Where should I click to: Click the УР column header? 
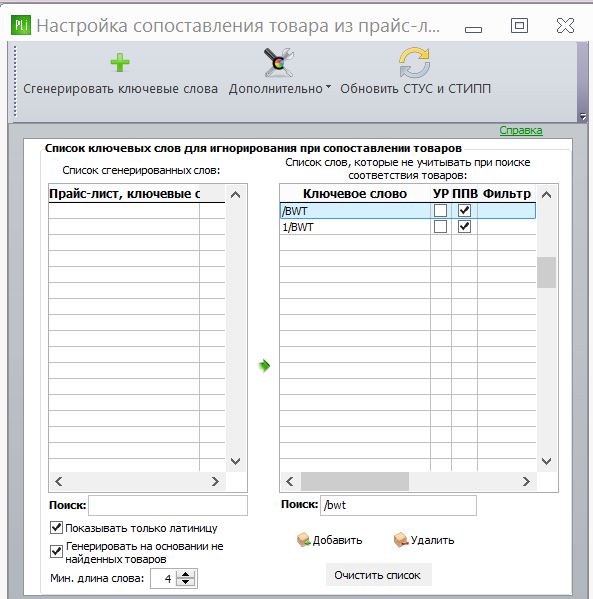[441, 194]
